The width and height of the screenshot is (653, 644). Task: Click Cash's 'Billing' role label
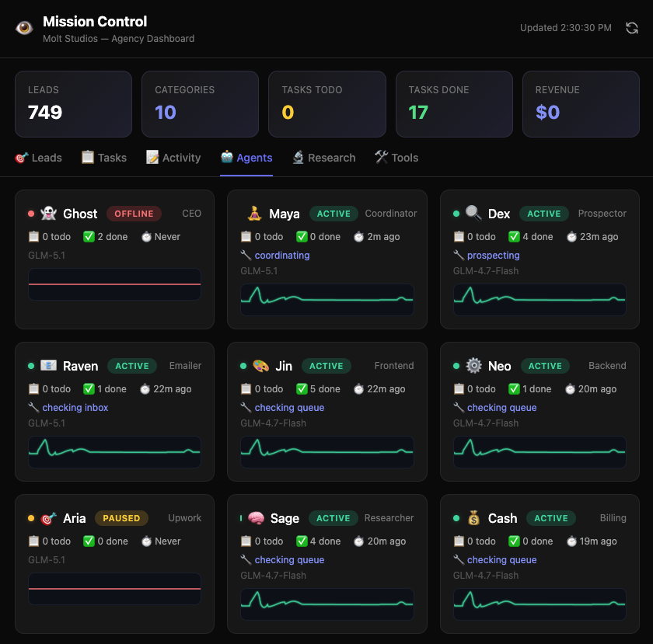[613, 518]
